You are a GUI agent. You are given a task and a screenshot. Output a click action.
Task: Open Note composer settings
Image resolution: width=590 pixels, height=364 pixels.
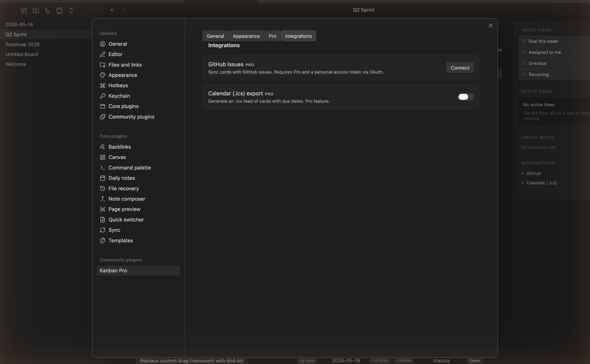(x=138, y=199)
